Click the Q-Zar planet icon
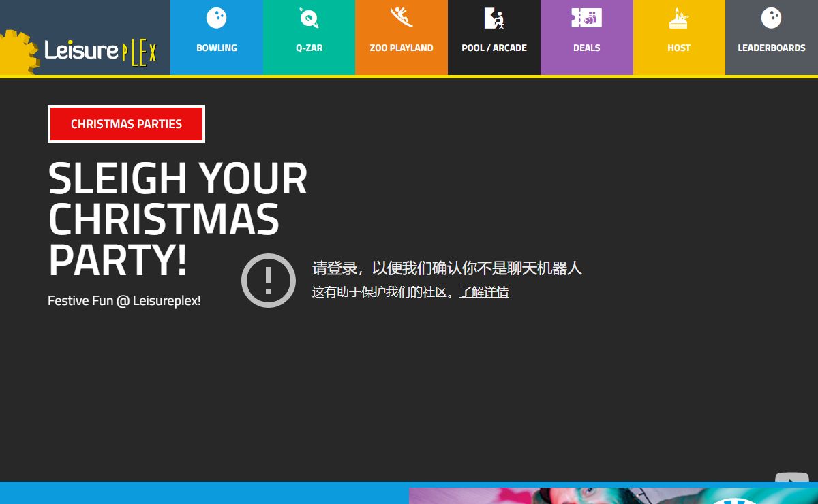This screenshot has width=818, height=504. point(309,18)
